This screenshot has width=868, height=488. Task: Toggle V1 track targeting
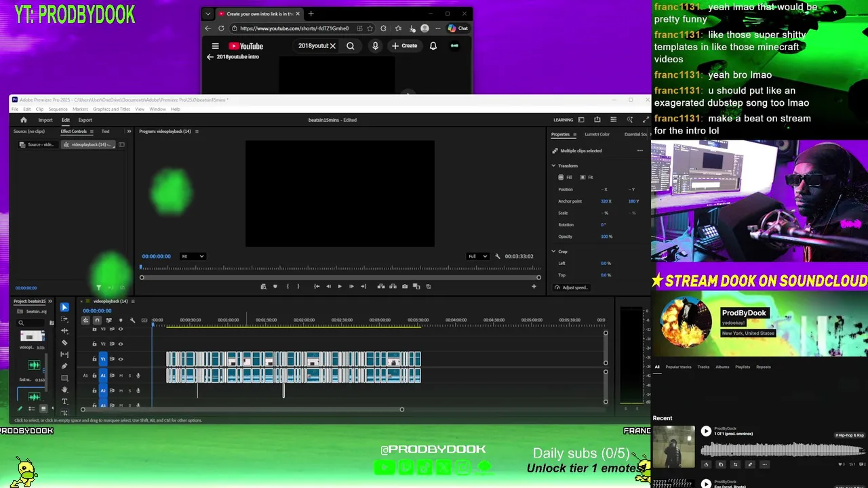point(103,359)
